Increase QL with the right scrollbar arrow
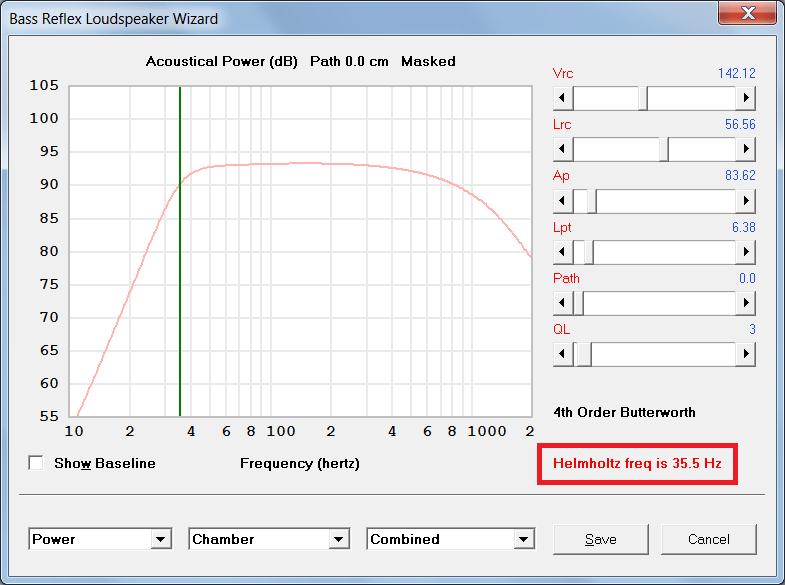 click(745, 354)
